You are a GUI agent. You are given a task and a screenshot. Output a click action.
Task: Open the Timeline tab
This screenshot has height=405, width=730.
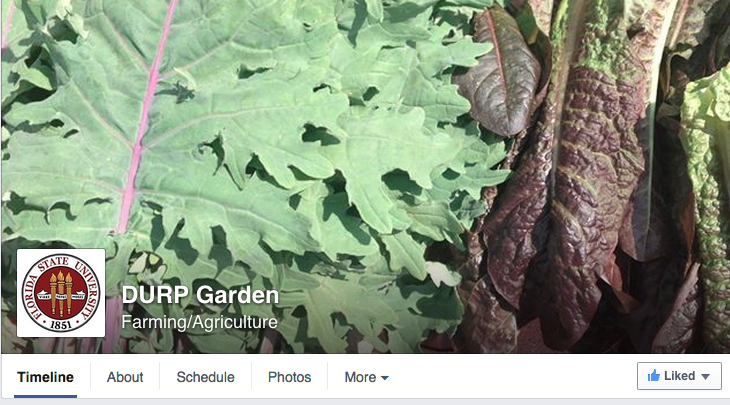coord(45,377)
